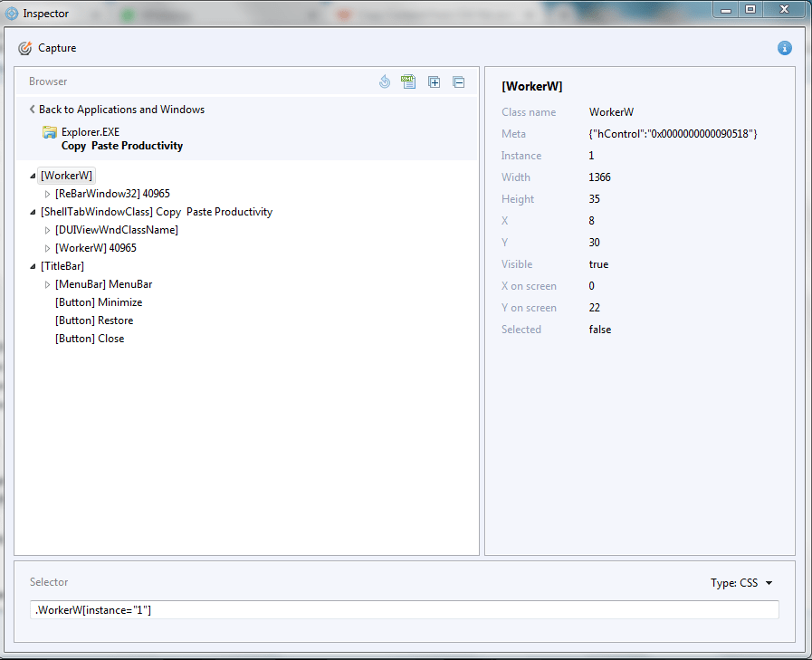Select the [WorkerW] root tree item
Screen dimensions: 812x660
point(65,175)
